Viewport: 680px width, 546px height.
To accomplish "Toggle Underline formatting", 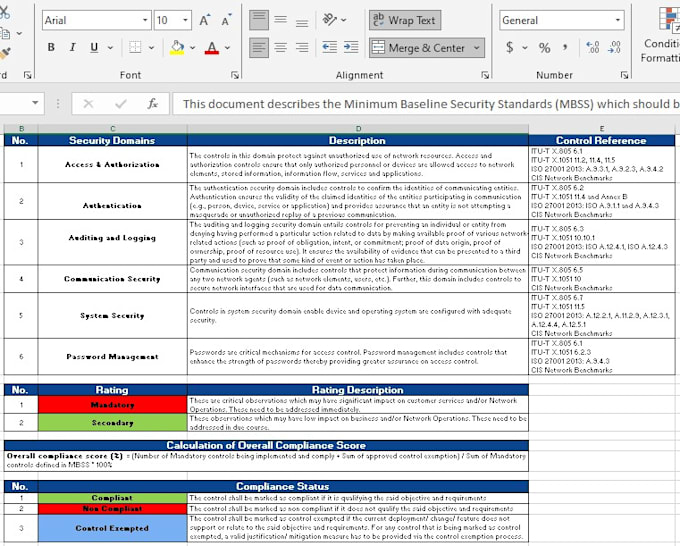I will click(95, 48).
